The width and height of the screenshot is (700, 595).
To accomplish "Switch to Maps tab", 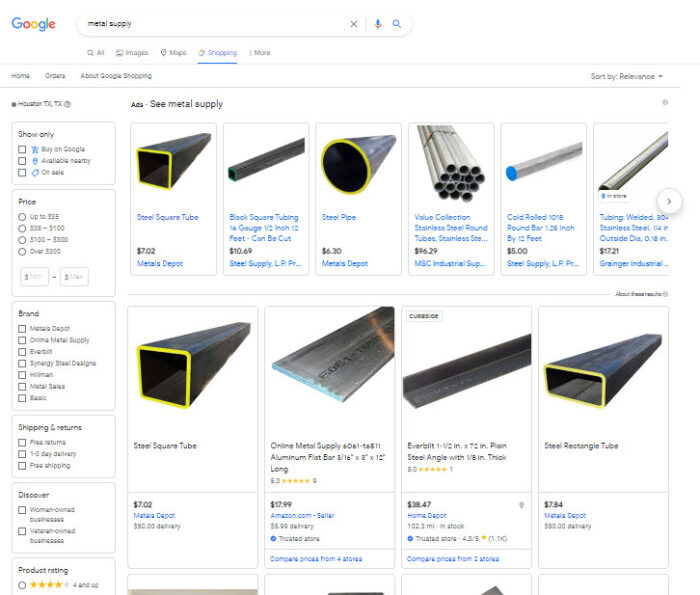I will (174, 53).
